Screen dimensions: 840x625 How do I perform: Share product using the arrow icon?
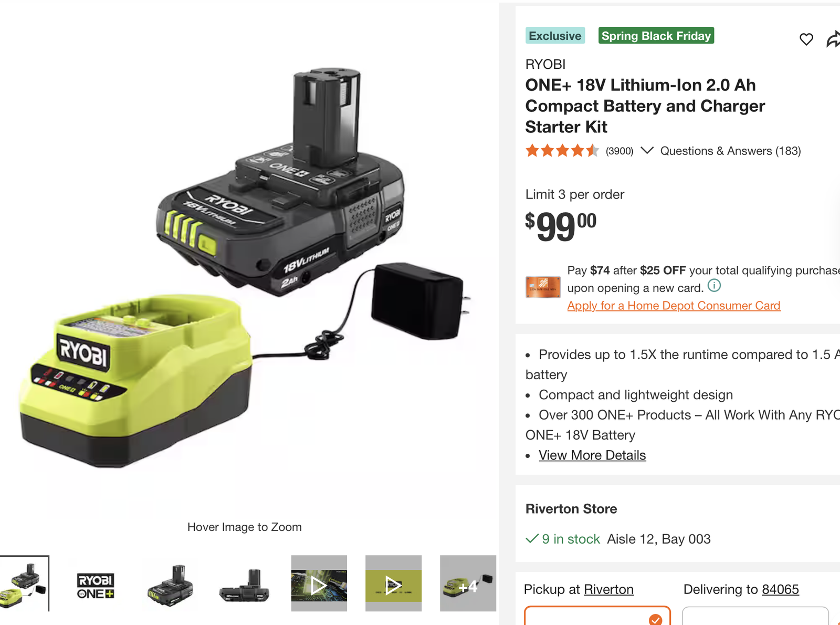[x=833, y=39]
